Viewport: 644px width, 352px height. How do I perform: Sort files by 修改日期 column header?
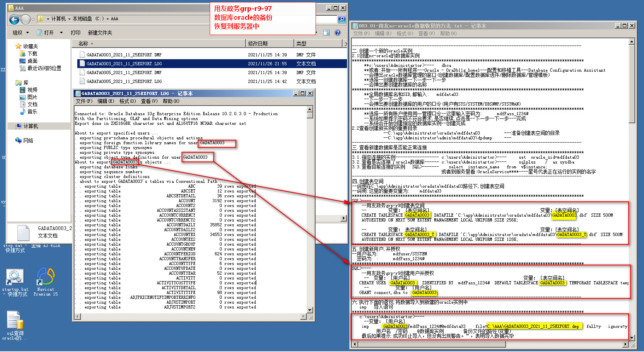258,43
